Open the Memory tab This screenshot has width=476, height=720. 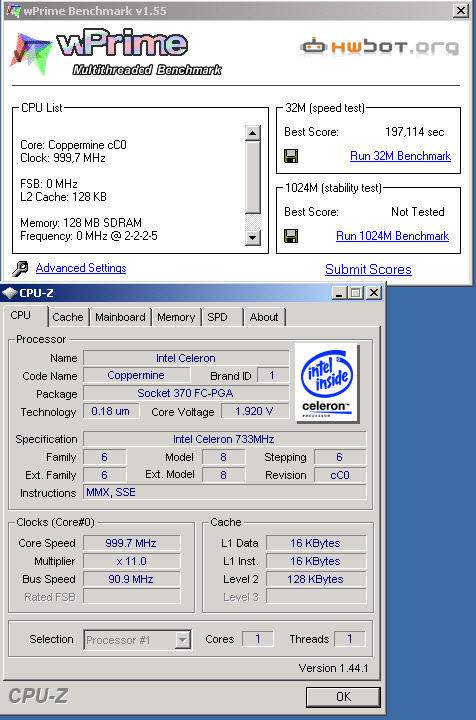click(176, 317)
